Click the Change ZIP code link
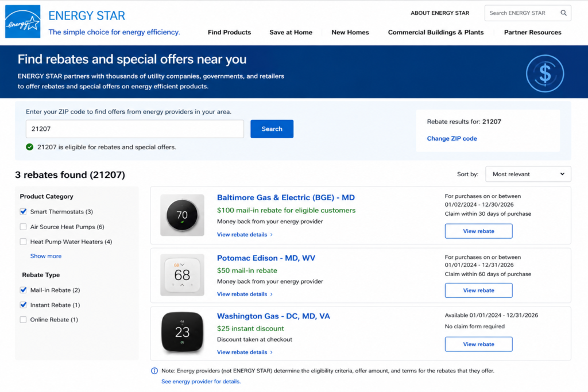The height and width of the screenshot is (392, 588). [x=452, y=138]
